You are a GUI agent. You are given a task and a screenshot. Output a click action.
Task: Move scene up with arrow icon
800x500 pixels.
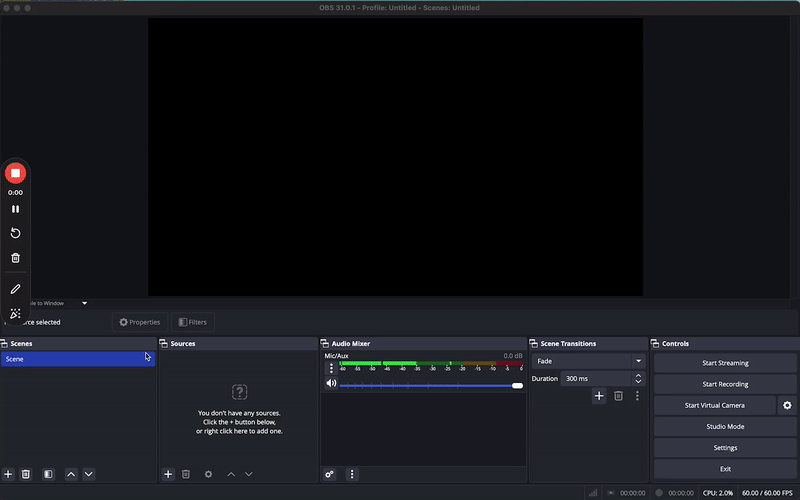point(71,474)
